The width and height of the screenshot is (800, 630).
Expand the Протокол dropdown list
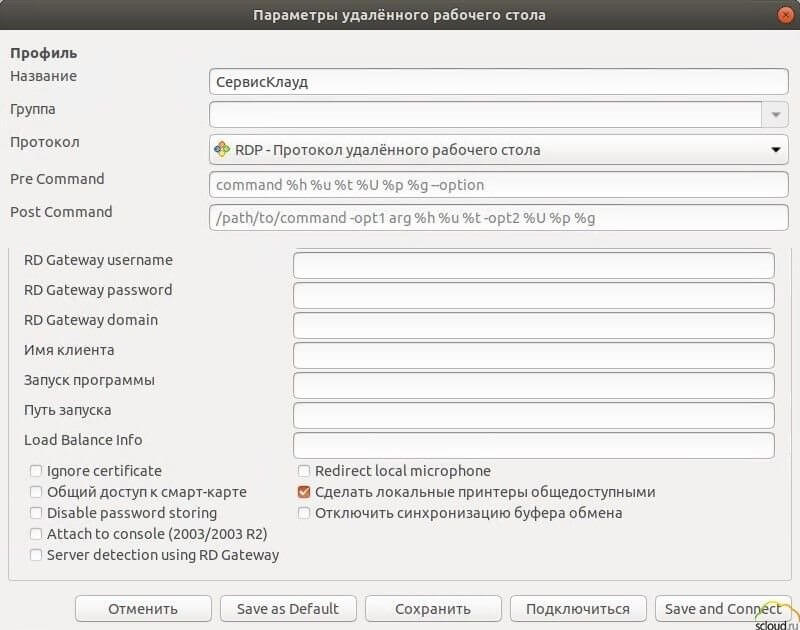click(x=775, y=150)
